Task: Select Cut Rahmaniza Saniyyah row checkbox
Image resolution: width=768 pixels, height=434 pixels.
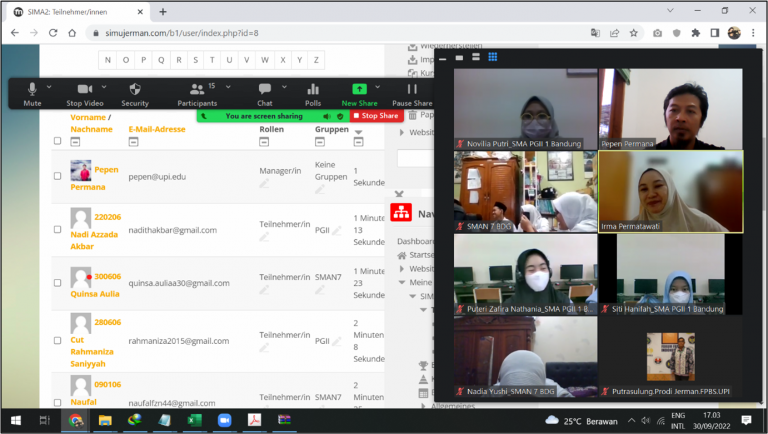Action: pyautogui.click(x=57, y=340)
